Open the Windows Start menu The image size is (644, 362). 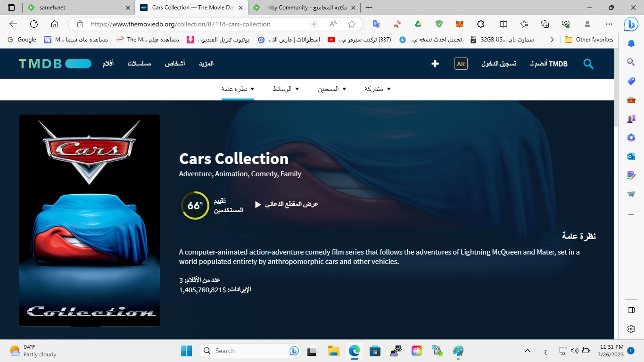coord(187,351)
